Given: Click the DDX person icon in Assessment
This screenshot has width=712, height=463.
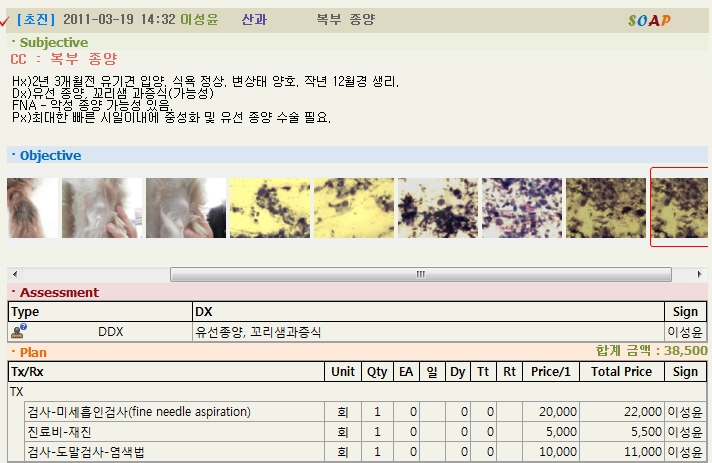Looking at the screenshot, I should pyautogui.click(x=19, y=331).
